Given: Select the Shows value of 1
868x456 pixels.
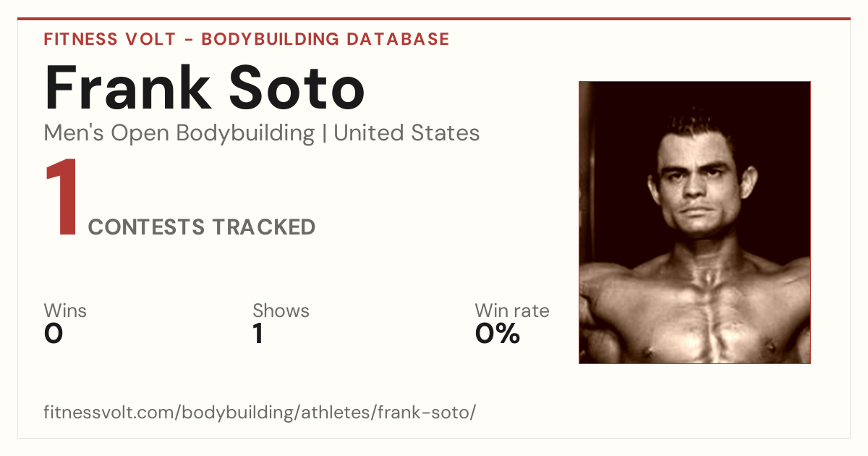Looking at the screenshot, I should 258,334.
